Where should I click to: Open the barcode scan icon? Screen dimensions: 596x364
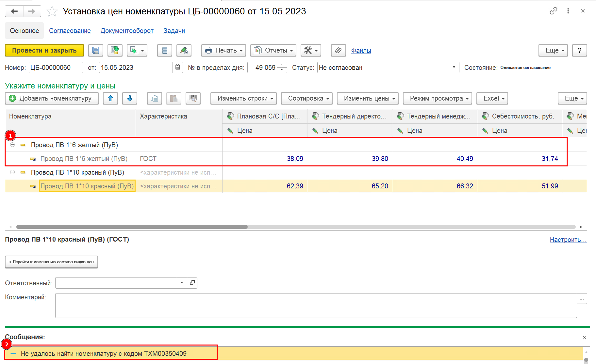(x=193, y=98)
